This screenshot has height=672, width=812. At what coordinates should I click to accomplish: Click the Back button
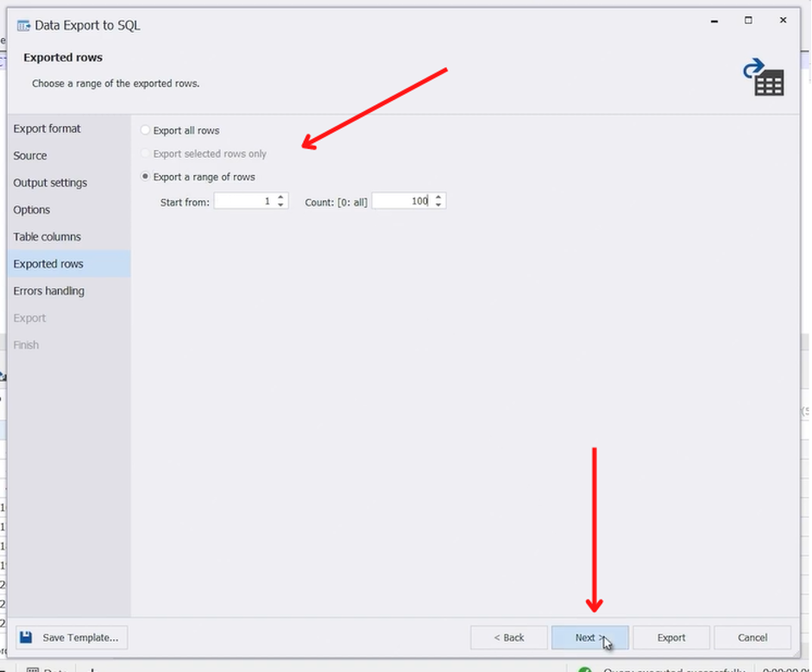coord(508,637)
